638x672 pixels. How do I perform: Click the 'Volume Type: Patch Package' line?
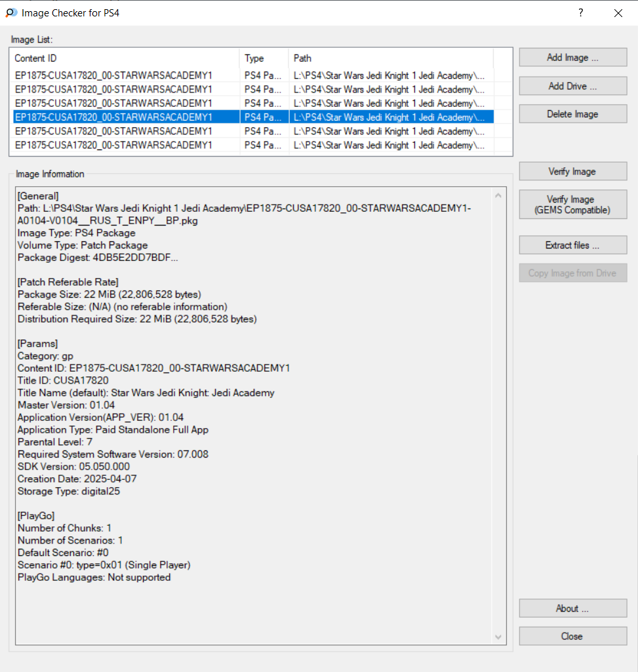tap(83, 245)
